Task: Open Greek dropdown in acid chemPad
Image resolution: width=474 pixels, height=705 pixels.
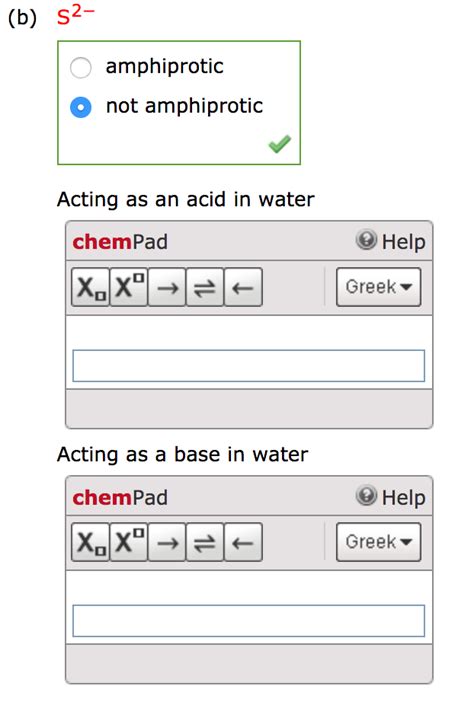Action: [379, 287]
